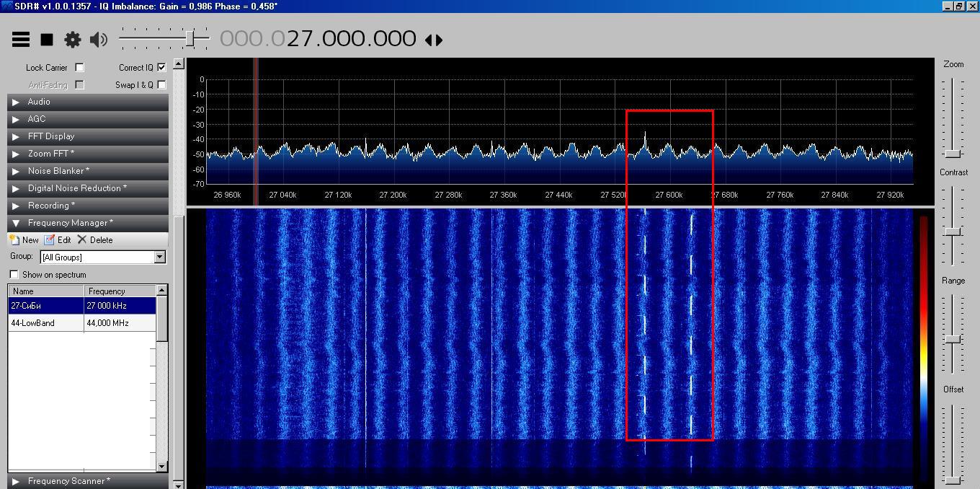The image size is (980, 489).
Task: Click the Range slider handle
Action: pos(953,339)
